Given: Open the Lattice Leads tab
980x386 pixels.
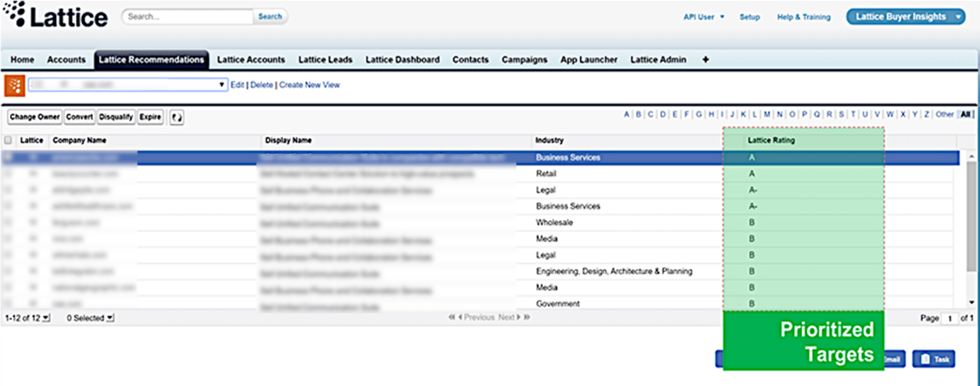Looking at the screenshot, I should (325, 59).
